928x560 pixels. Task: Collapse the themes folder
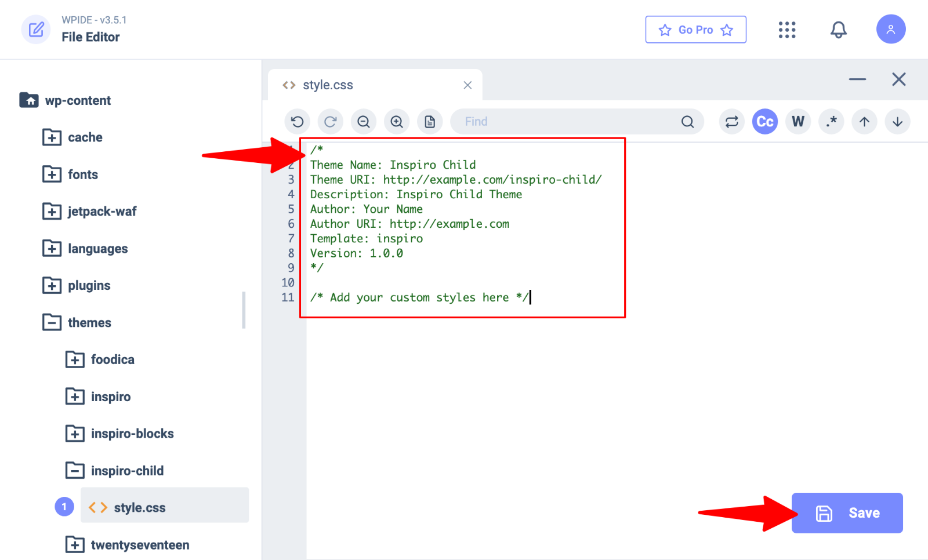click(x=52, y=322)
